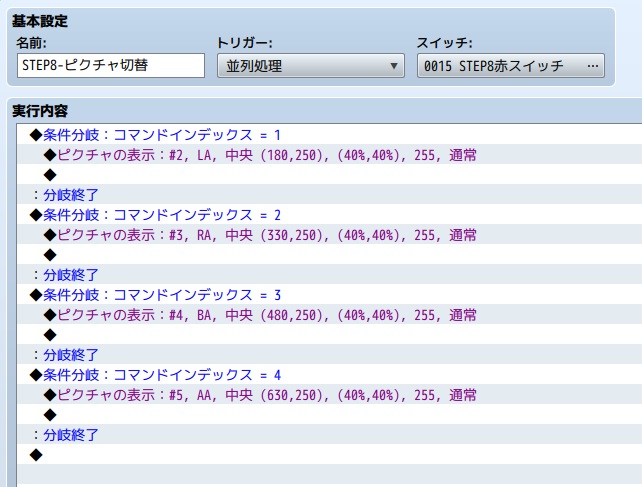
Task: Select the empty line under ピクチャの表示 #4
Action: pos(330,335)
